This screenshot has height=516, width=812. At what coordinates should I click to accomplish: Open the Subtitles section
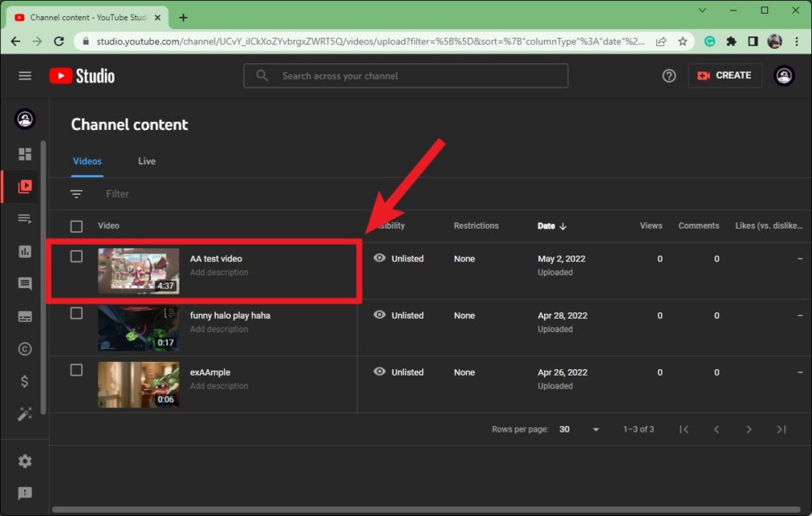(24, 316)
